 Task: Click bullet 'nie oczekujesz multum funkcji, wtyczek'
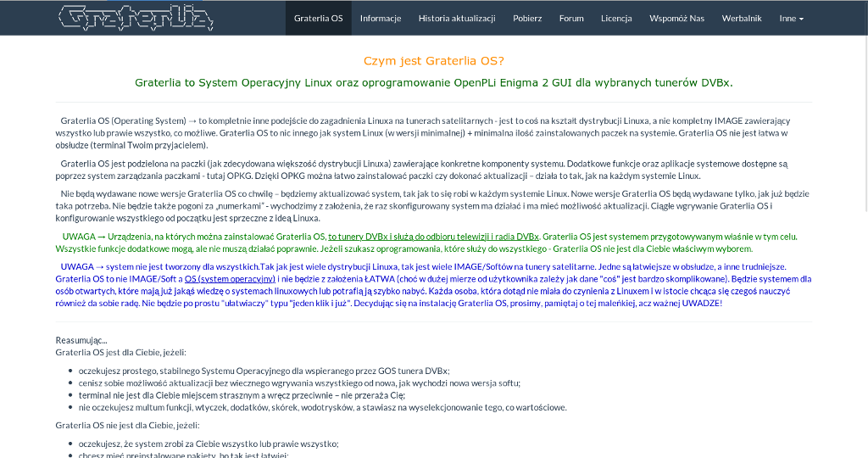(x=323, y=408)
